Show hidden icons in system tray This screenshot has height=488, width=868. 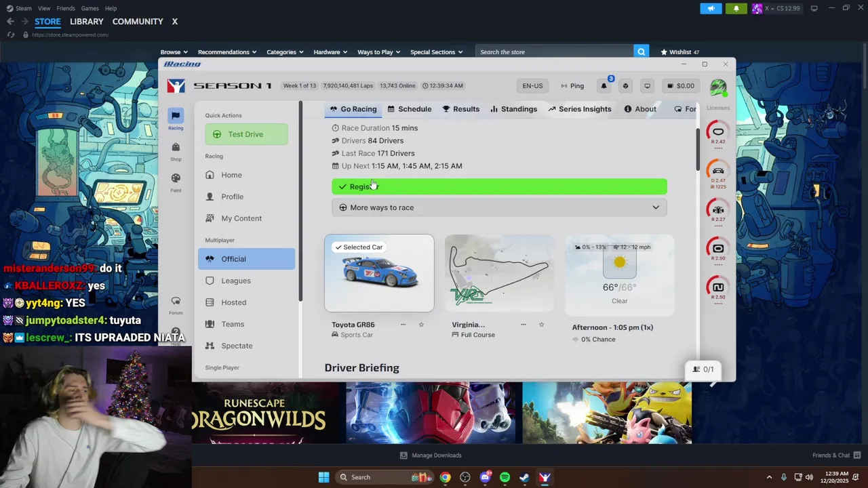coord(769,477)
